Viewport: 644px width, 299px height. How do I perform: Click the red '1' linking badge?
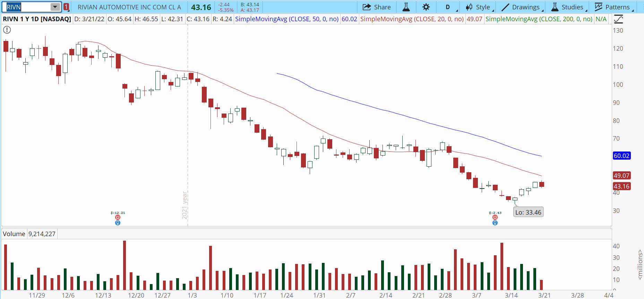coord(66,7)
